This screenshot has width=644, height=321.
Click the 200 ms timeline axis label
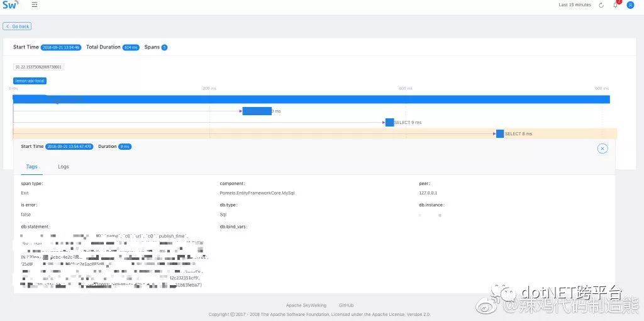(210, 88)
